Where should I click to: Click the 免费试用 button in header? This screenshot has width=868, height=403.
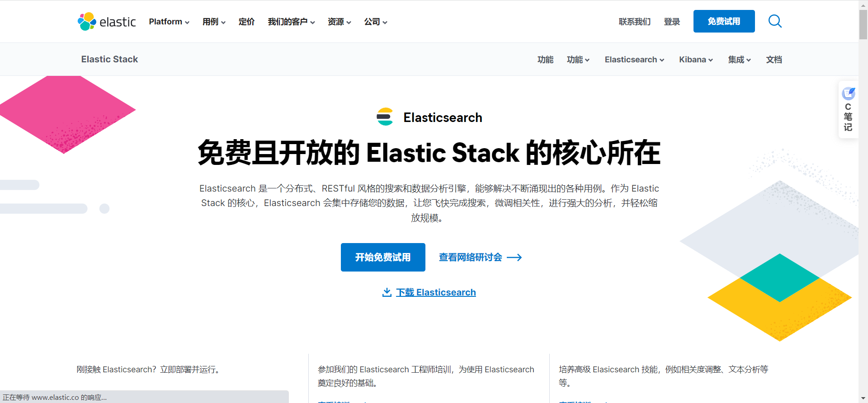click(x=724, y=21)
